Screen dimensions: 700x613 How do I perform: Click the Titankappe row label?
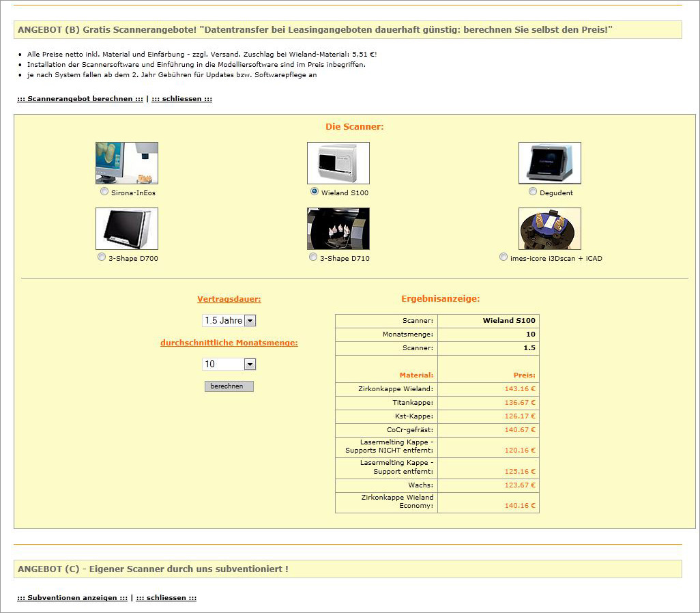(x=413, y=403)
